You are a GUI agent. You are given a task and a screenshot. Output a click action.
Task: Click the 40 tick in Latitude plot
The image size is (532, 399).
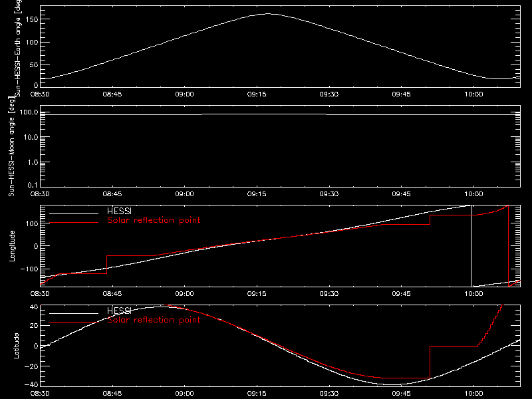coord(34,307)
